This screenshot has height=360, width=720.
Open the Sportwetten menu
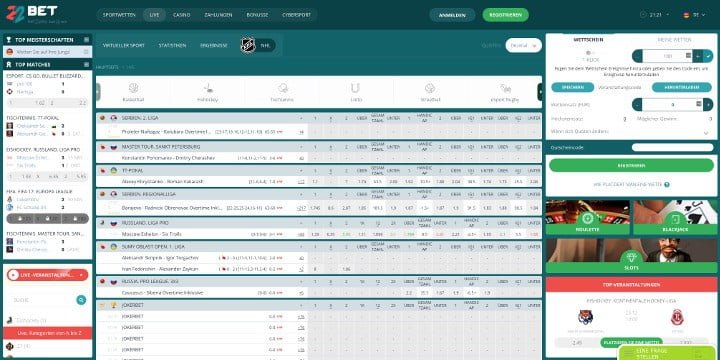tap(119, 15)
